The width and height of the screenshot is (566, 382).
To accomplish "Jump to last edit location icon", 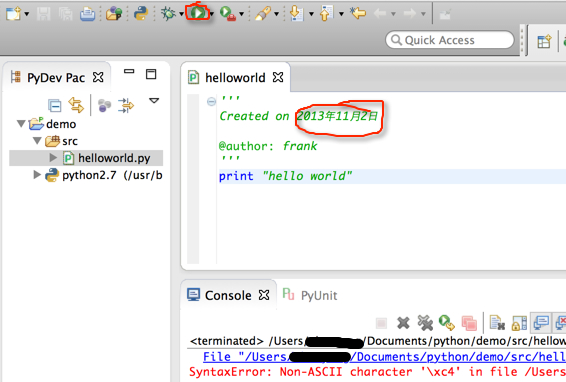I will tap(358, 13).
